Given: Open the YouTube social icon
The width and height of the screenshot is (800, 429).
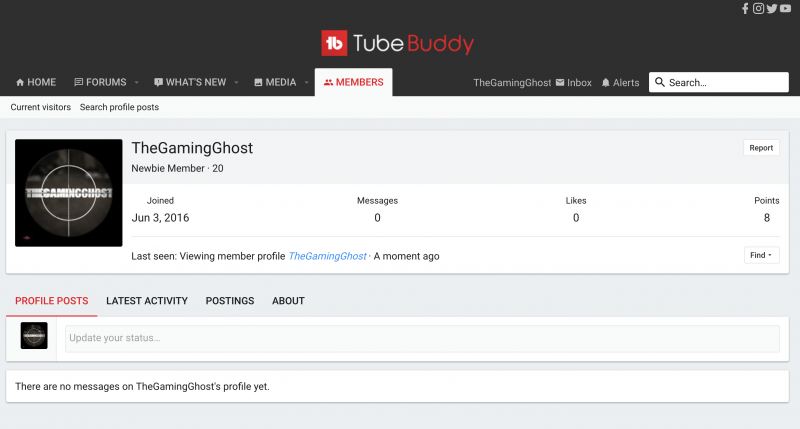Looking at the screenshot, I should 787,9.
